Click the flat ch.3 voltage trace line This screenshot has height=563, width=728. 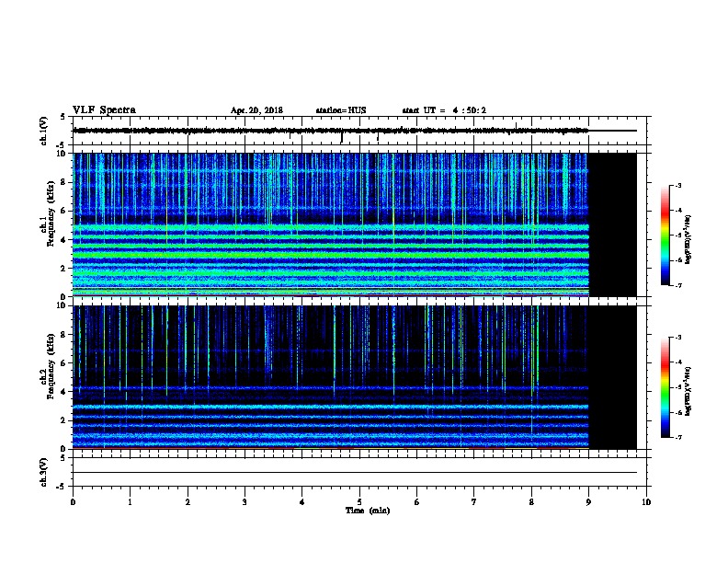(x=355, y=473)
